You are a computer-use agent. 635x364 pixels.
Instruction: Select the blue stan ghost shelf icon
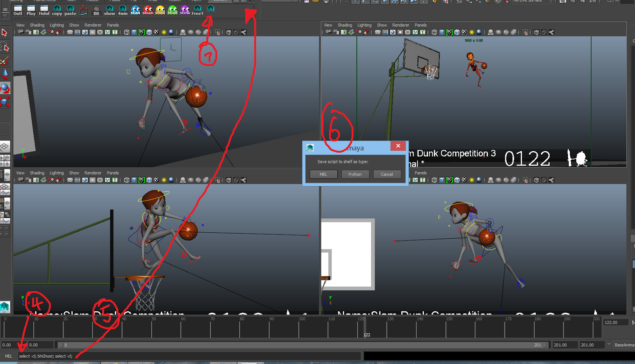pos(135,10)
